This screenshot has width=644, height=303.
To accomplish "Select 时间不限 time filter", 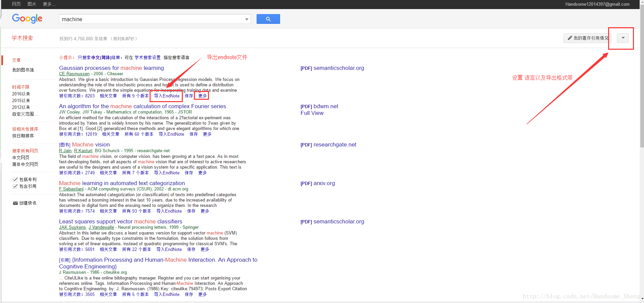I will (21, 87).
